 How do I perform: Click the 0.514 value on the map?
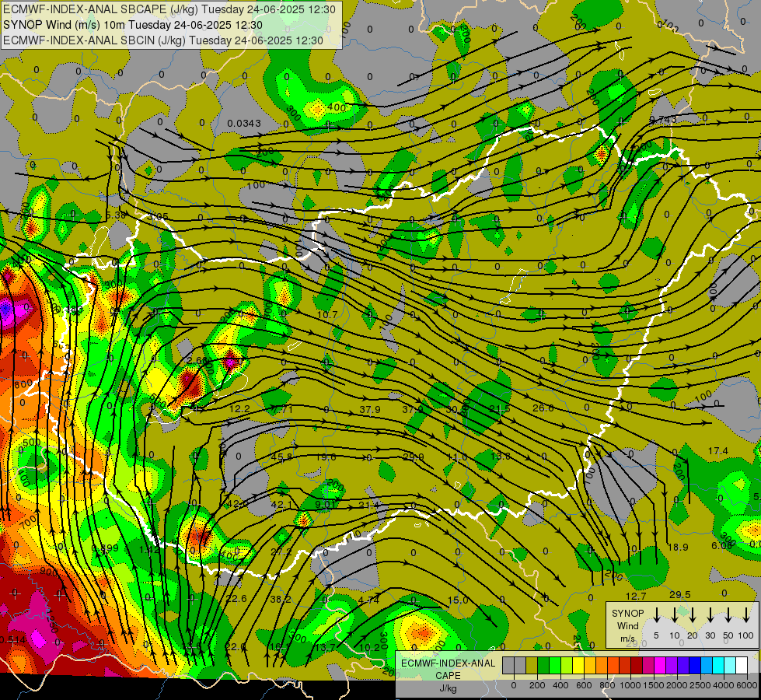13,640
